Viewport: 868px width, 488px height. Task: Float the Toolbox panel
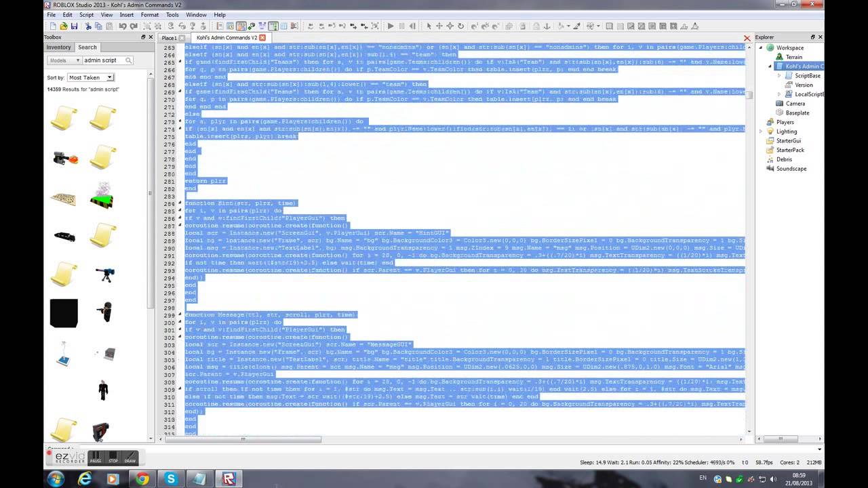[143, 37]
